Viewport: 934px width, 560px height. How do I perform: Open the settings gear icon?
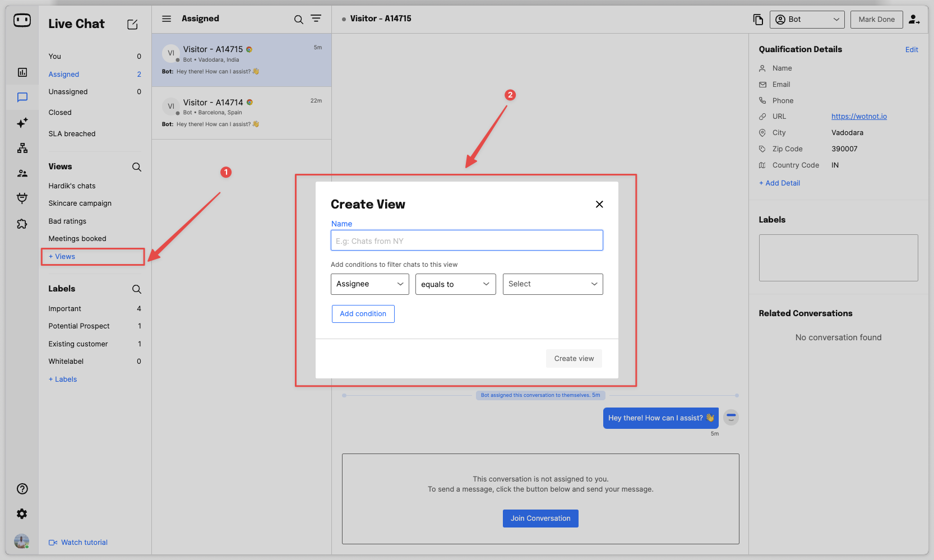pyautogui.click(x=22, y=513)
